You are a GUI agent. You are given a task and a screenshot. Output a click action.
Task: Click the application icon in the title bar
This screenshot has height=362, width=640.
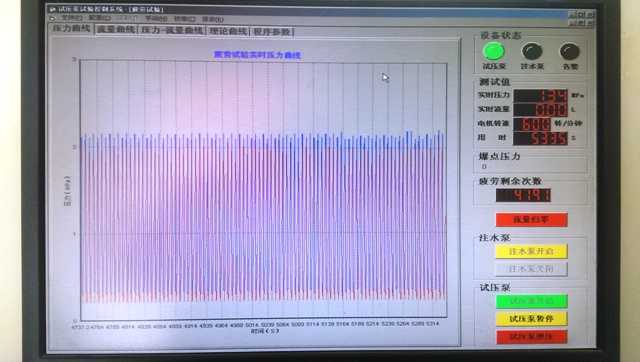click(52, 9)
